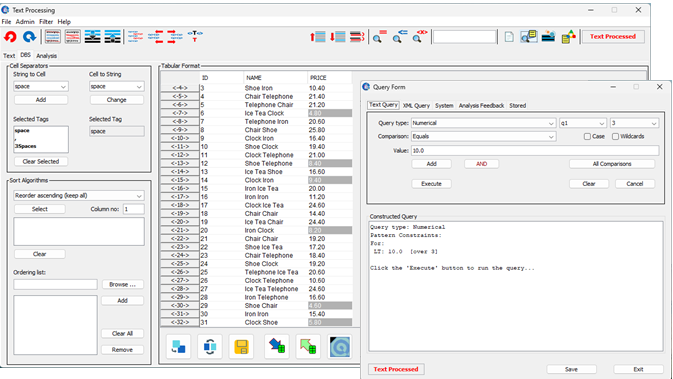Switch to the Text tab
The image size is (673, 379).
pyautogui.click(x=9, y=56)
